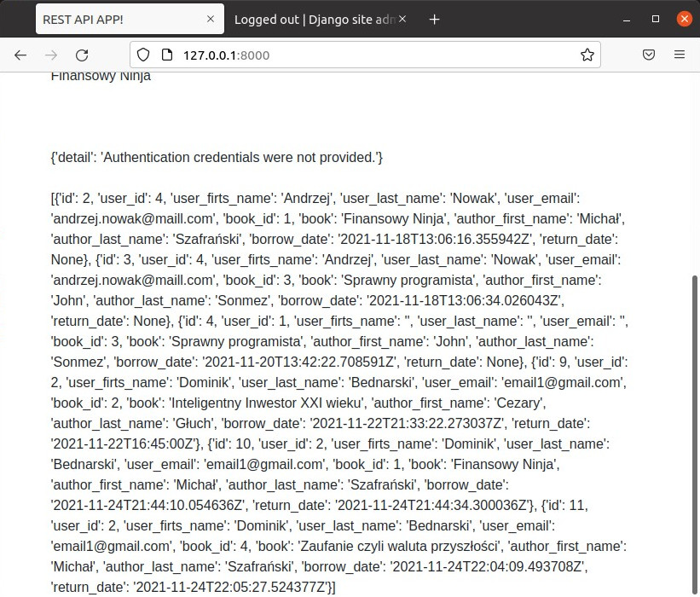700x597 pixels.
Task: Open the Firefox hamburger menu
Action: [x=680, y=55]
